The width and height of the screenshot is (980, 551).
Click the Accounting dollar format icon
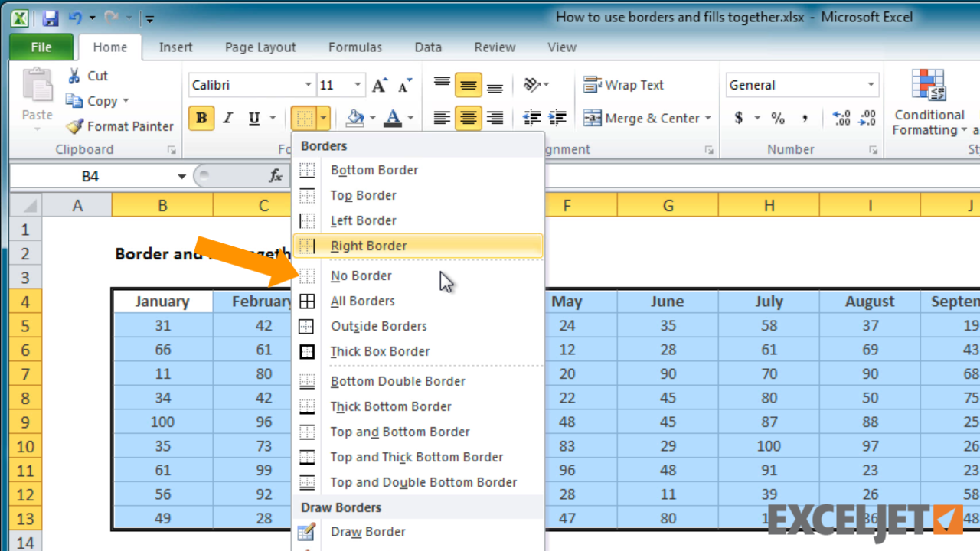coord(739,118)
